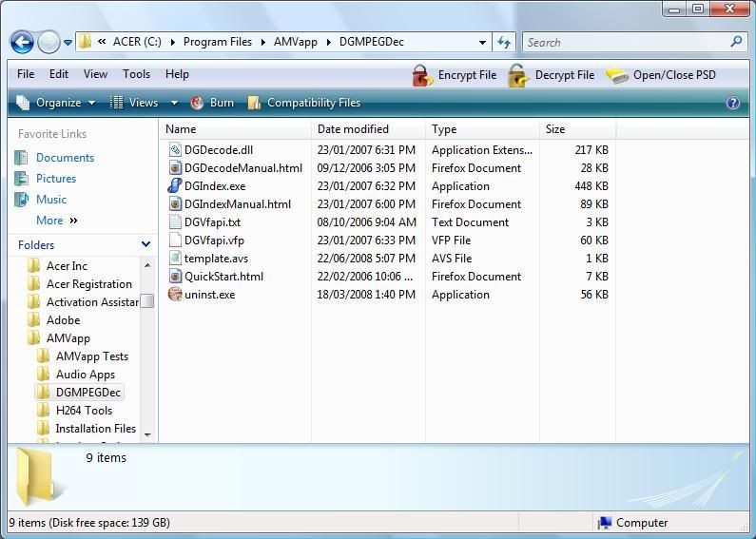Collapse the Folders pane chevron

146,244
